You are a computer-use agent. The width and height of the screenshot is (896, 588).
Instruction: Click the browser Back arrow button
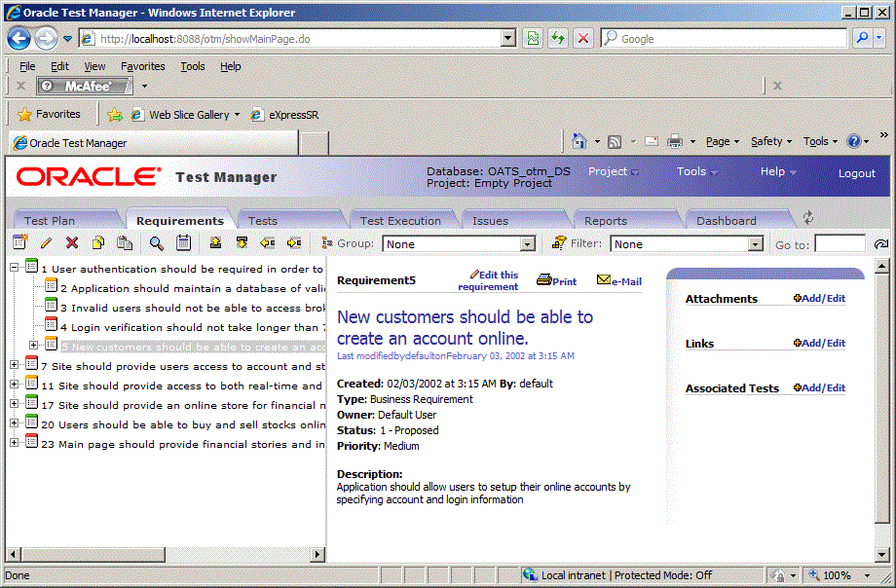[x=19, y=39]
